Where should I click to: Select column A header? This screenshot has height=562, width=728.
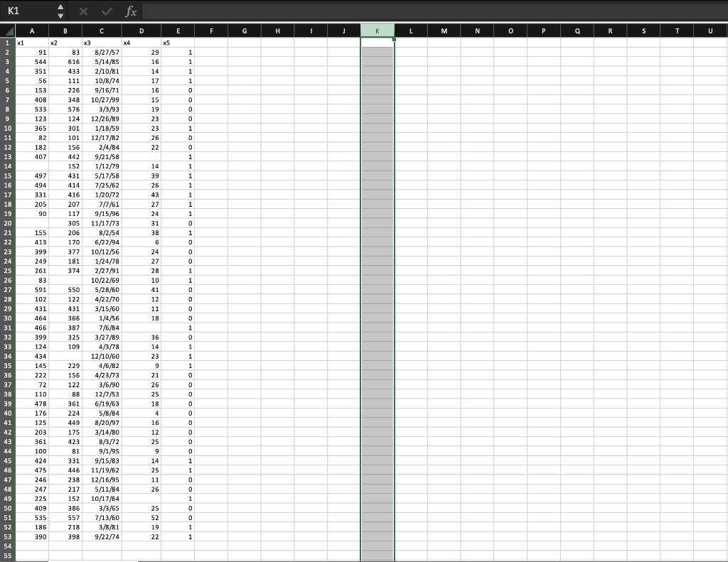click(x=32, y=31)
